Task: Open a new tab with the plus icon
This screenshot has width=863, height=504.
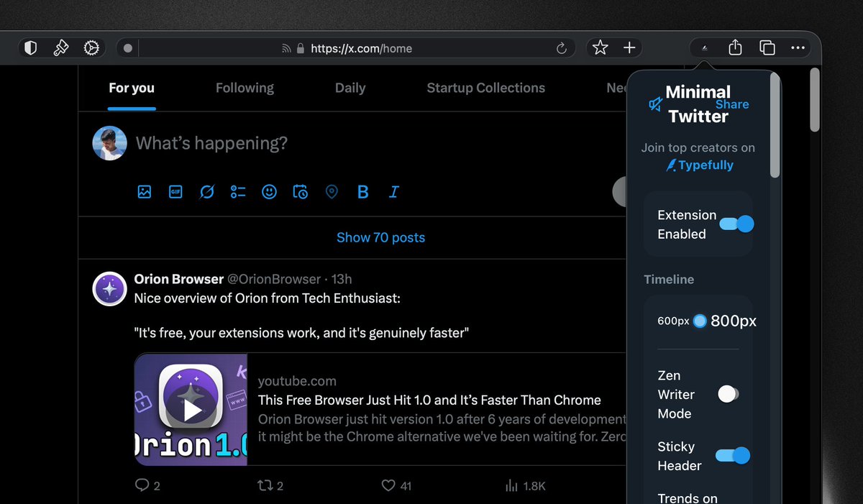Action: click(x=629, y=48)
